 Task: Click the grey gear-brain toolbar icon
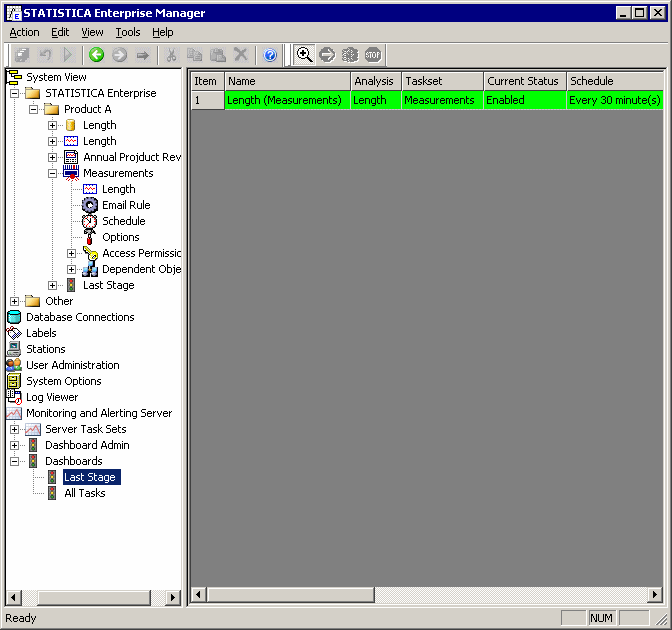pos(350,55)
